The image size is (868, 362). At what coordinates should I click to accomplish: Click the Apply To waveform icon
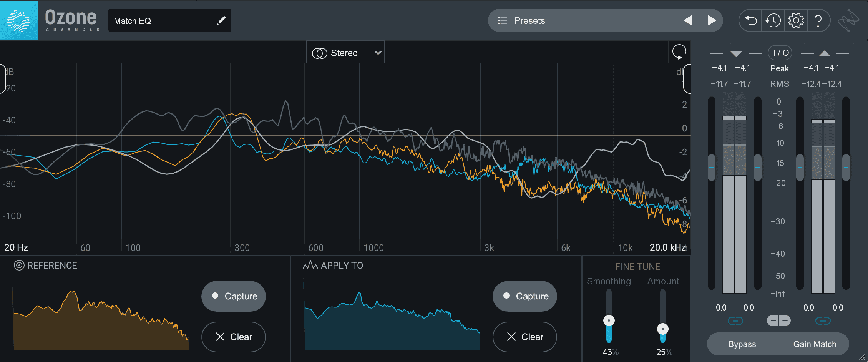click(x=310, y=265)
